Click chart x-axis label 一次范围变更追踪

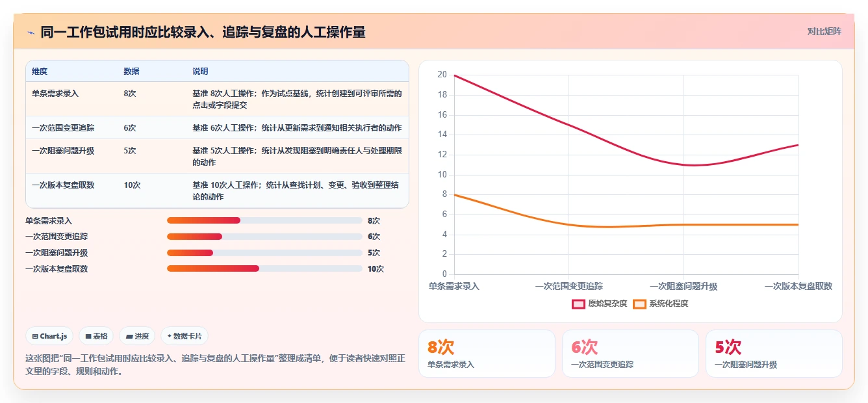point(569,286)
